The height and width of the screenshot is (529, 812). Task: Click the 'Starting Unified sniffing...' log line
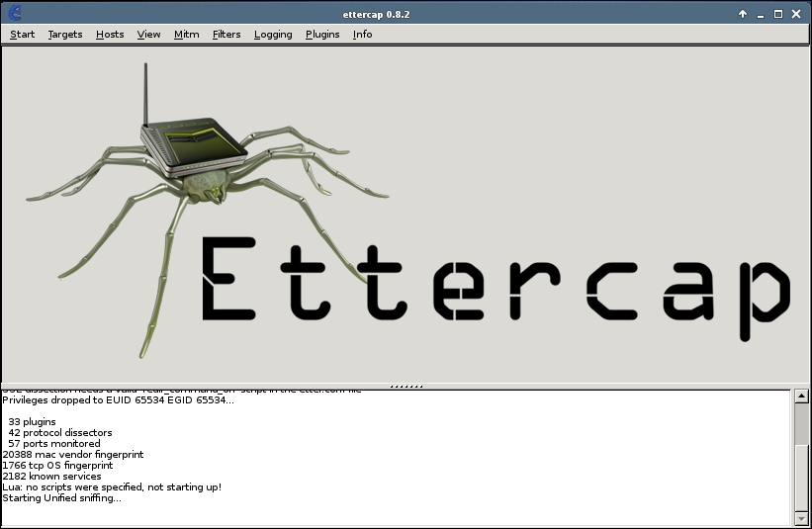[x=61, y=498]
